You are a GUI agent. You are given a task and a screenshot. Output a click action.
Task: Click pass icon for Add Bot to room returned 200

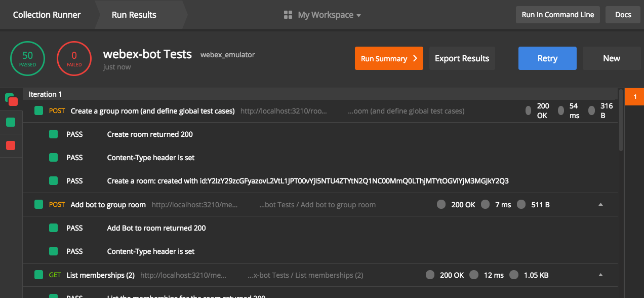click(53, 228)
